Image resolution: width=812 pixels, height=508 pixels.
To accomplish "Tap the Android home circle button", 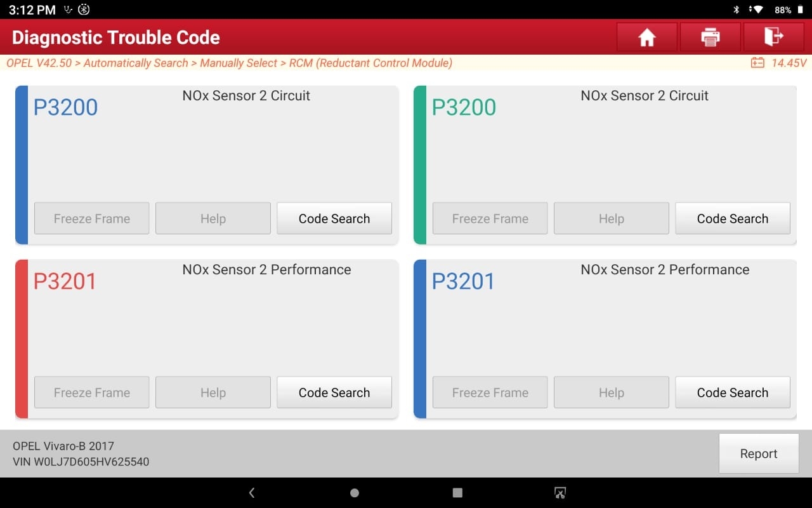I will tap(355, 493).
